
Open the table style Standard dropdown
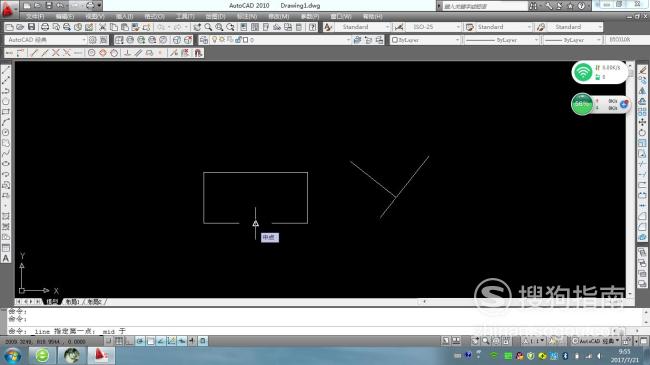(x=504, y=27)
